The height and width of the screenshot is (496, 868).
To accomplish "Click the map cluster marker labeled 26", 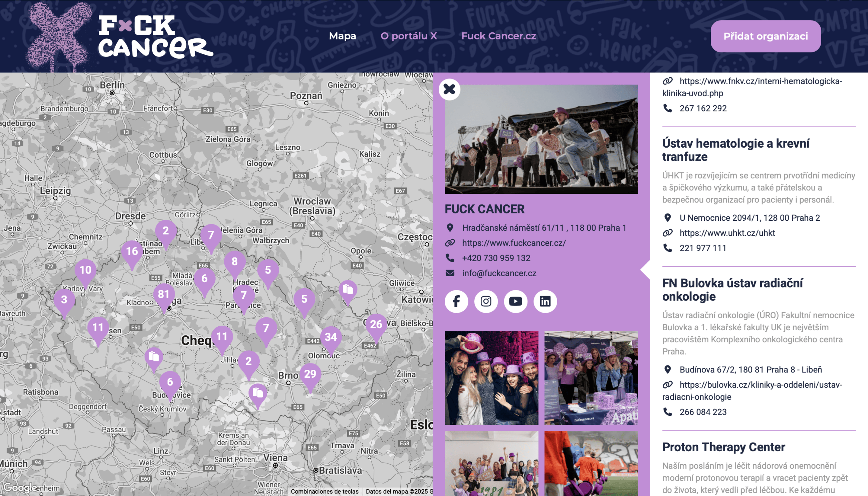I will tap(376, 325).
